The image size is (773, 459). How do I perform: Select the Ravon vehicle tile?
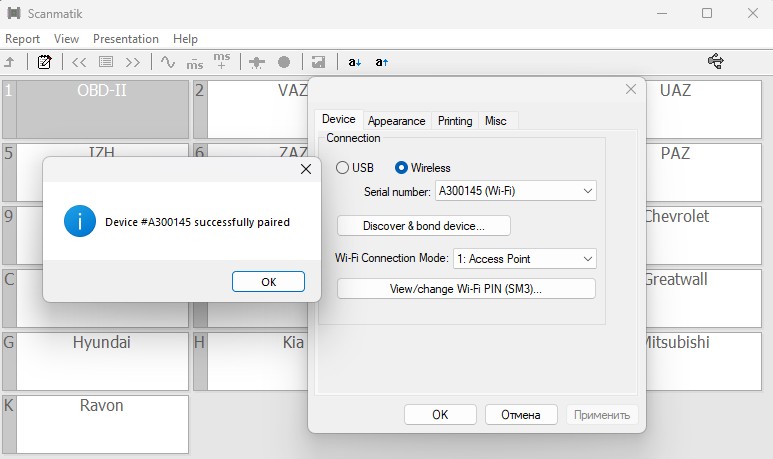point(99,423)
